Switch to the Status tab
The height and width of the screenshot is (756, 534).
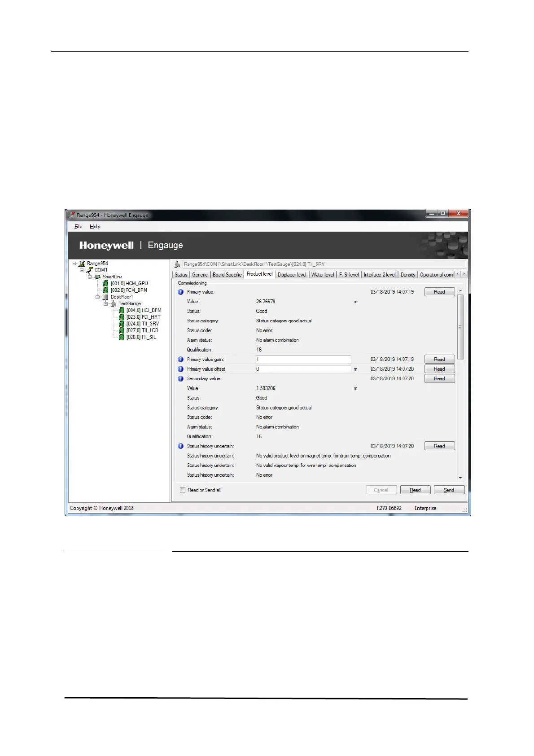point(181,275)
